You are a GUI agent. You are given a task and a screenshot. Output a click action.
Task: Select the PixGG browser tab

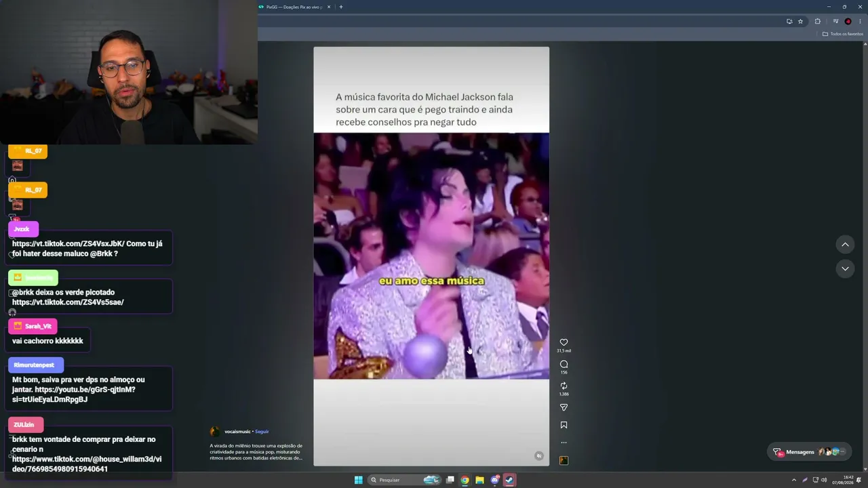click(294, 7)
